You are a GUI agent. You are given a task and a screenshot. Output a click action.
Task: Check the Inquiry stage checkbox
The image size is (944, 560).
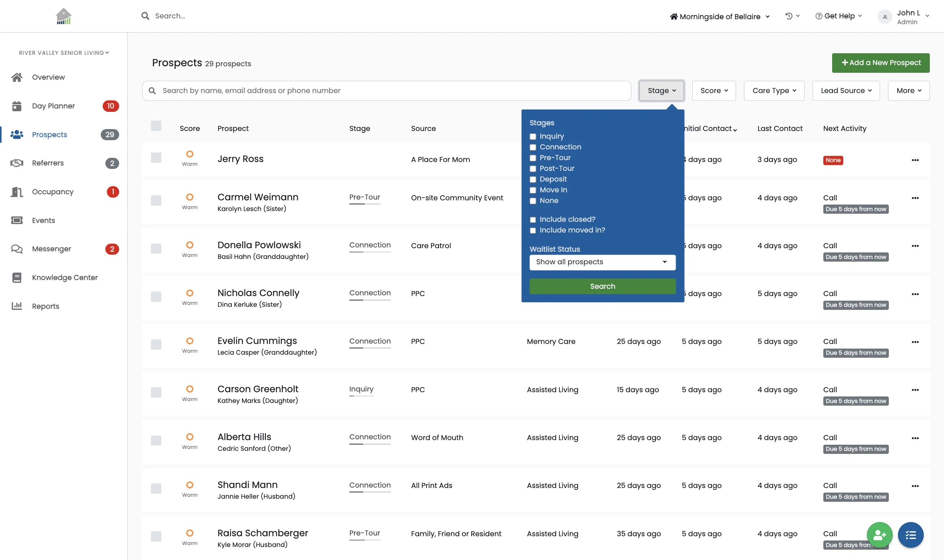[533, 136]
